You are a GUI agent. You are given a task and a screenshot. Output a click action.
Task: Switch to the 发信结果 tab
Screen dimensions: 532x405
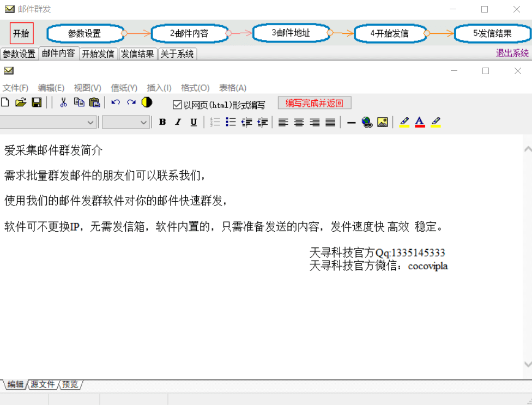(x=137, y=53)
